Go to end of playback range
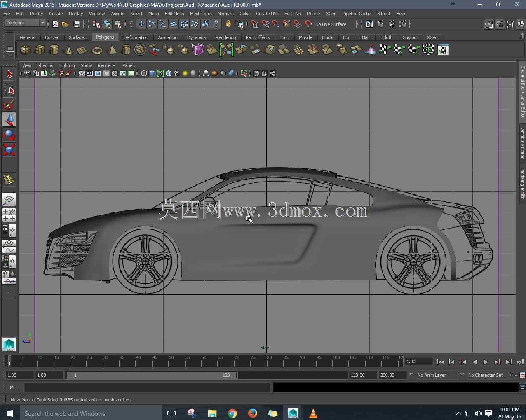 tap(520, 362)
